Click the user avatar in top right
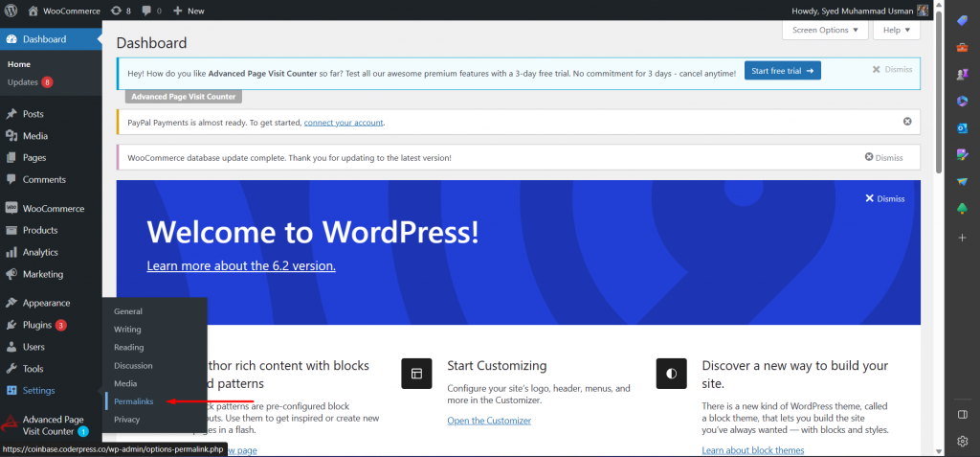980x457 pixels. pos(923,11)
